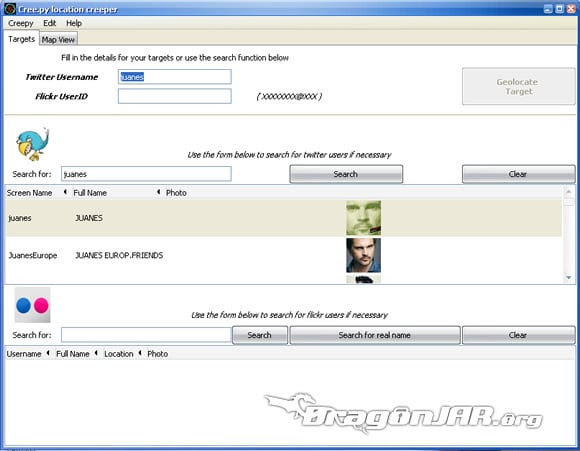Click the Twitter bird icon
Screen dimensions: 580x451
point(33,144)
